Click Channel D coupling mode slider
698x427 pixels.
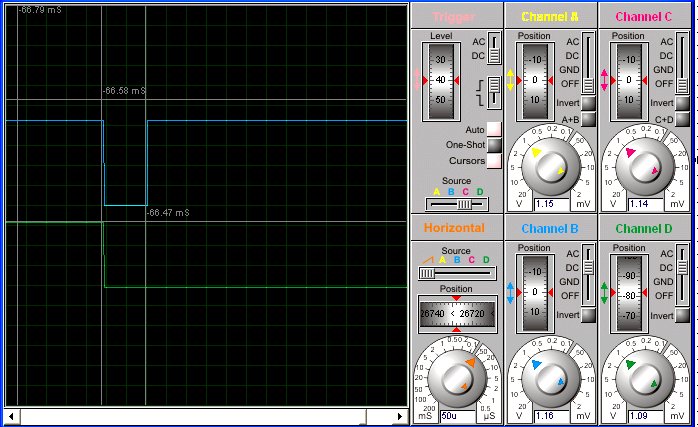point(682,275)
